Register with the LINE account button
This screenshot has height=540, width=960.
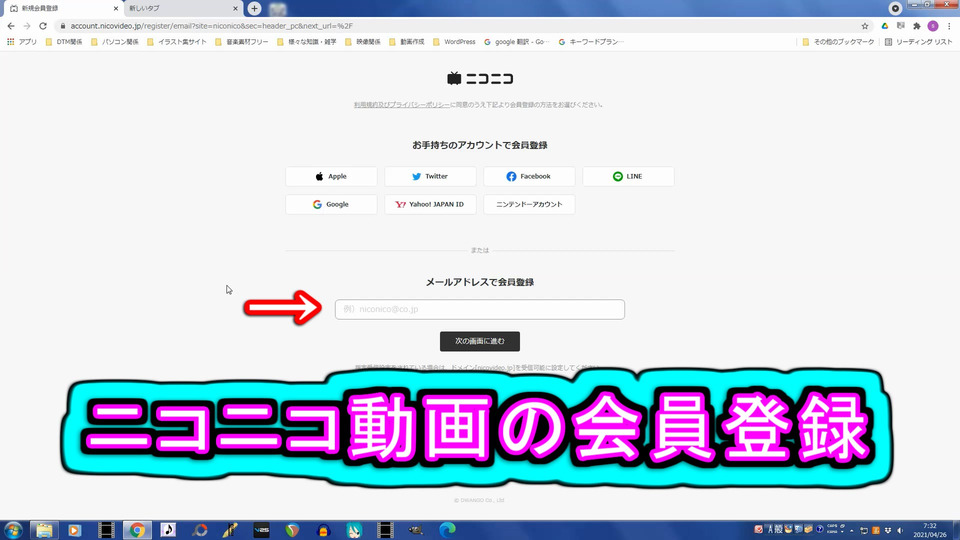(x=629, y=176)
